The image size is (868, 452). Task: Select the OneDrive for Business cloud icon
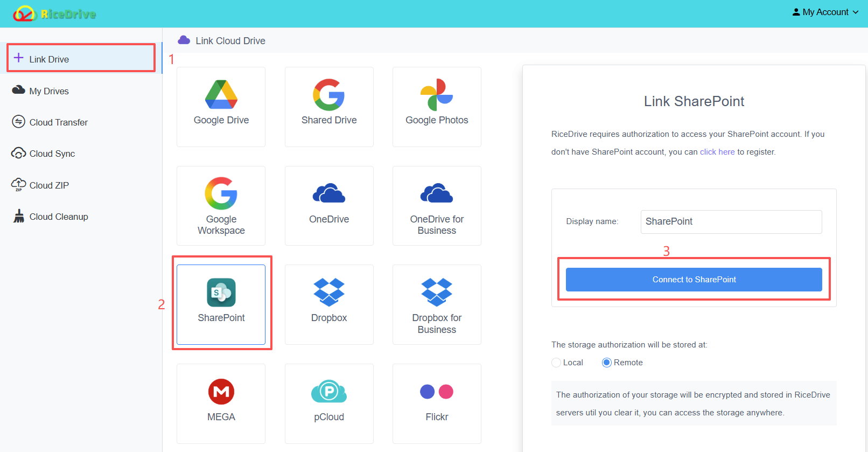(x=437, y=193)
